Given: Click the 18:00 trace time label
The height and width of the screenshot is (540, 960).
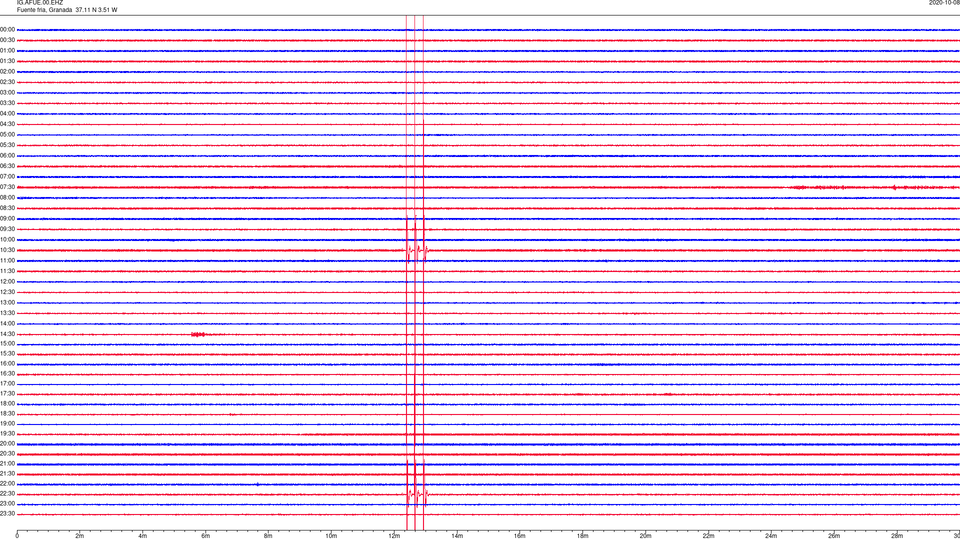Looking at the screenshot, I should click(7, 404).
